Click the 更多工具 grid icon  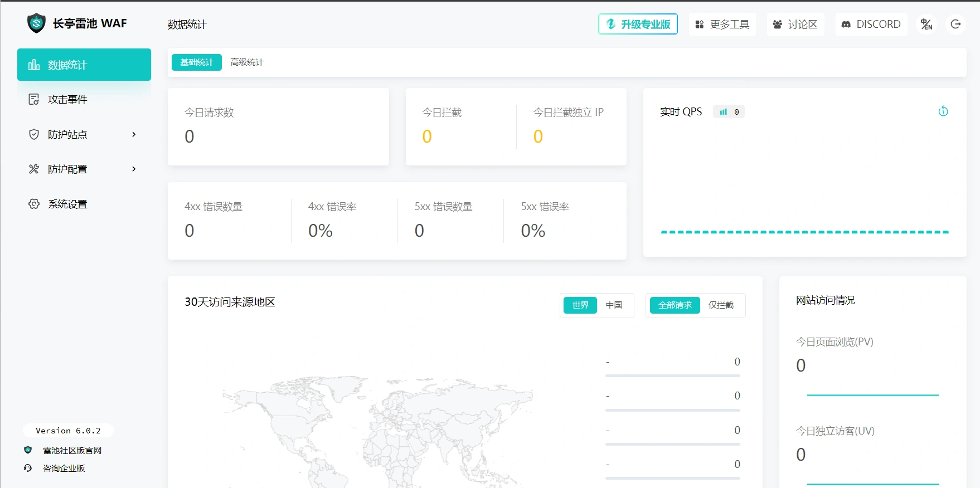[700, 25]
